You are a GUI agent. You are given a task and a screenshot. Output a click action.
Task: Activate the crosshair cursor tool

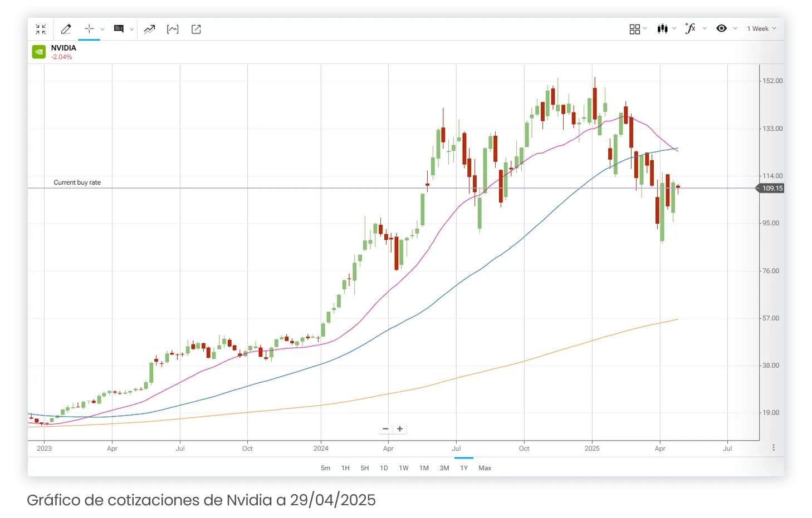pos(89,29)
